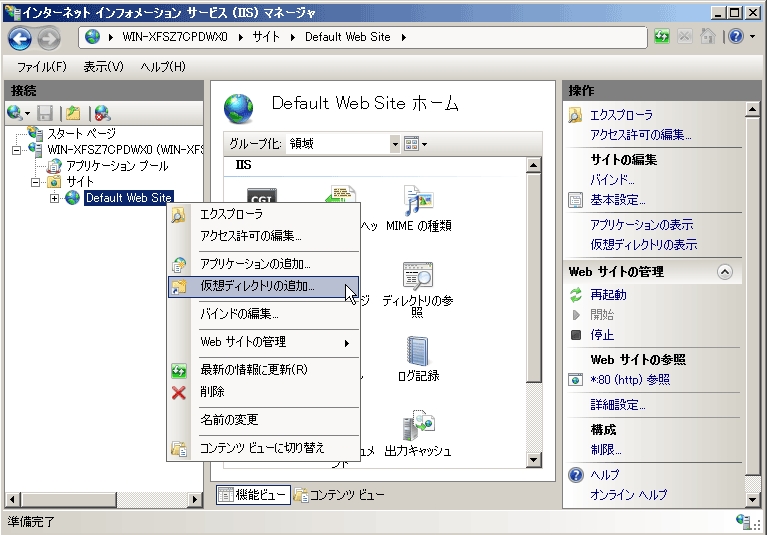Click the help icon in address bar
This screenshot has width=767, height=535.
point(733,37)
